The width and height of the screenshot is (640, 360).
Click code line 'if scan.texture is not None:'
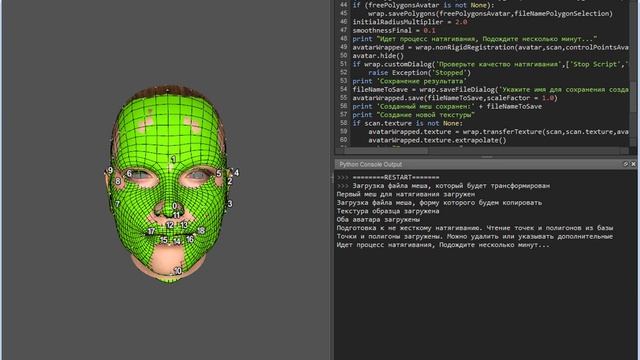[408, 123]
